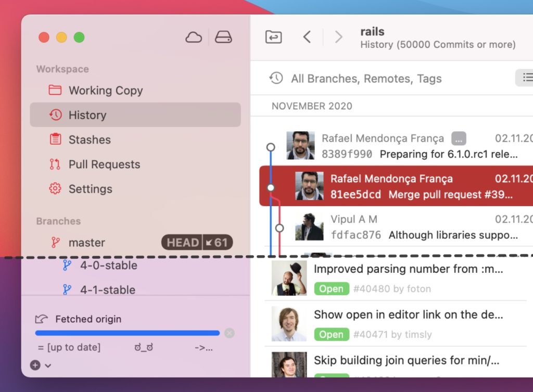Click the Settings gear icon
The width and height of the screenshot is (533, 392).
[55, 188]
